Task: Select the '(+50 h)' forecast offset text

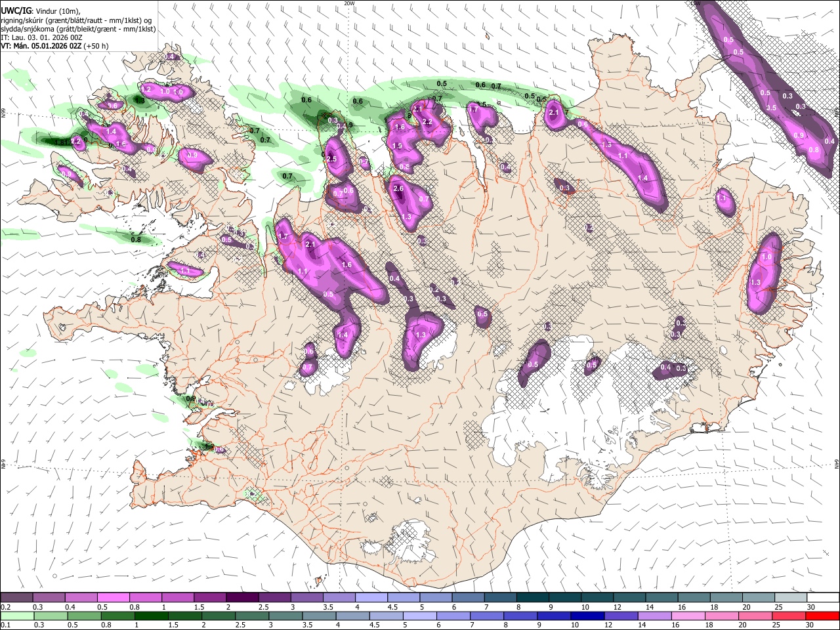Action: [96, 46]
